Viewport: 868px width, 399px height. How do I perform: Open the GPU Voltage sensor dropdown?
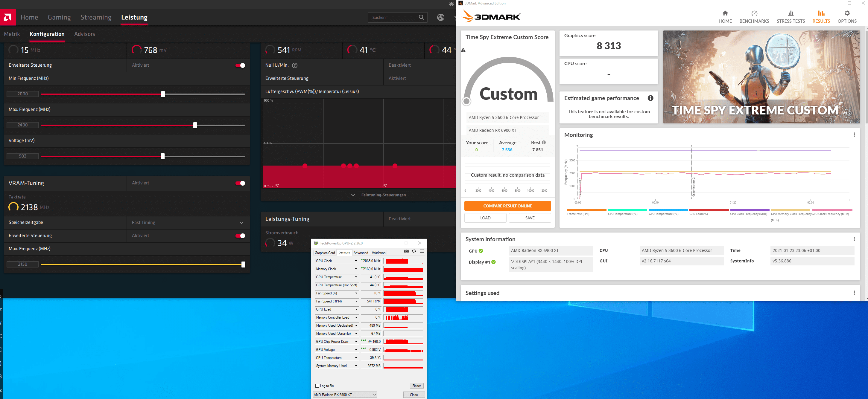pos(356,350)
